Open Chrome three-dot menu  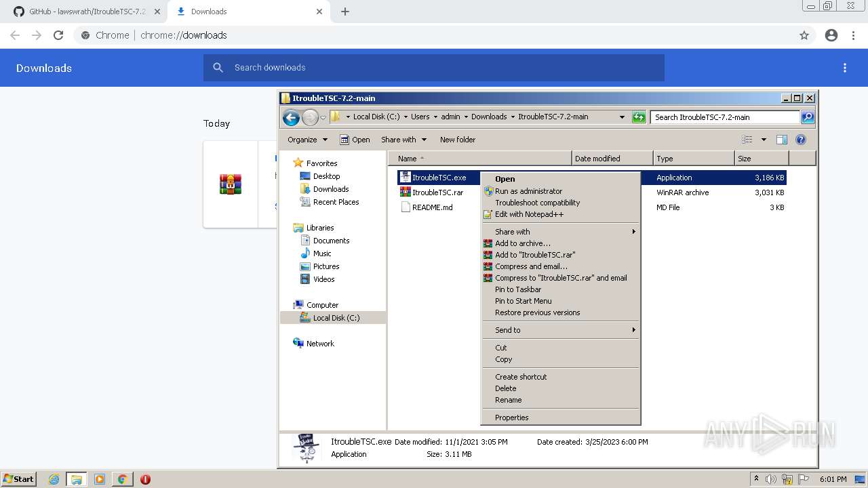[854, 35]
